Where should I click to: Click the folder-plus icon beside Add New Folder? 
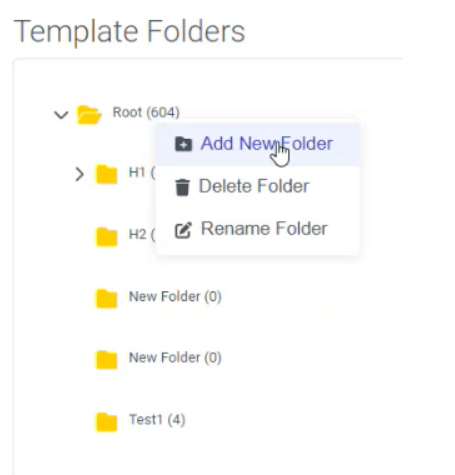[183, 144]
